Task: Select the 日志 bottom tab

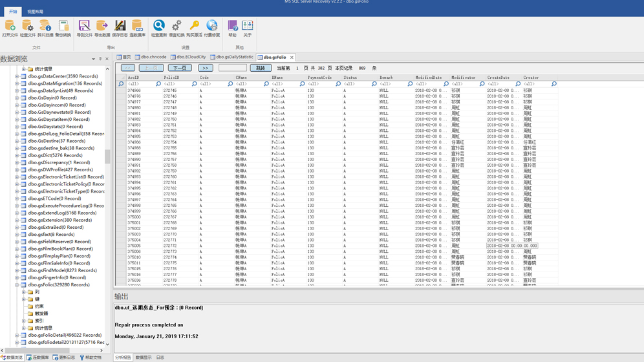Action: point(160,357)
